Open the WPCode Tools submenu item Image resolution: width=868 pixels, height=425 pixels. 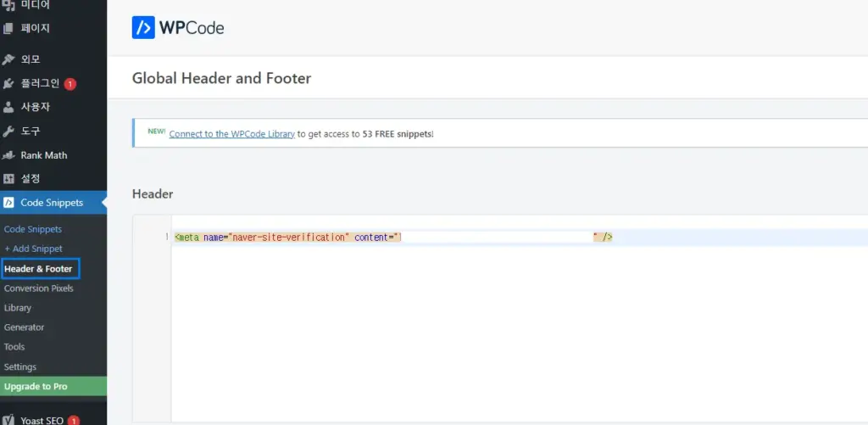(14, 347)
